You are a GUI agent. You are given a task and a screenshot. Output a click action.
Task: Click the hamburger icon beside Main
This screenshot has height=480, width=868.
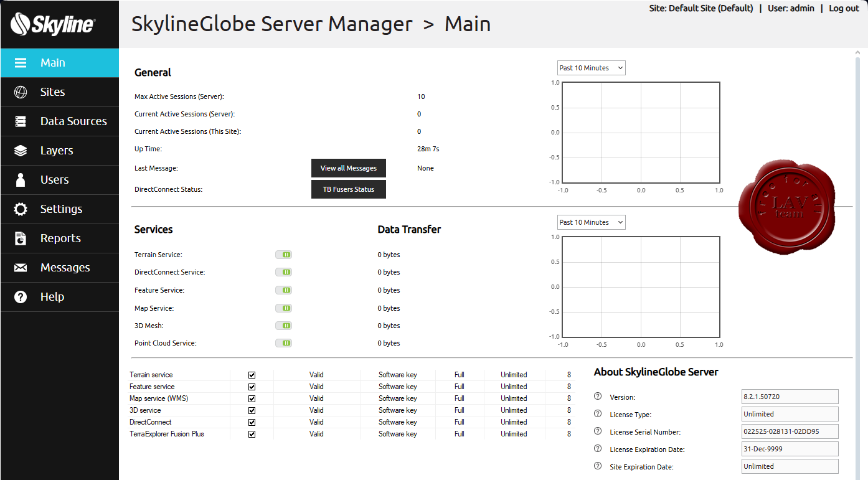[21, 63]
